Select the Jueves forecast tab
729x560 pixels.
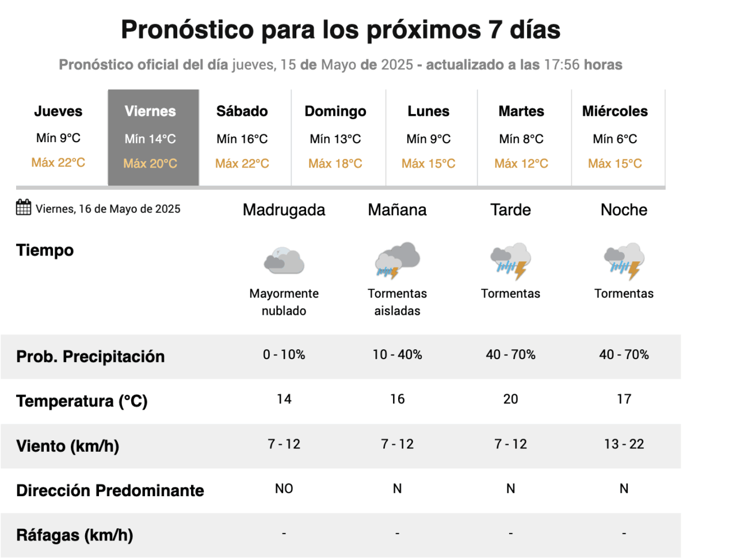click(58, 137)
